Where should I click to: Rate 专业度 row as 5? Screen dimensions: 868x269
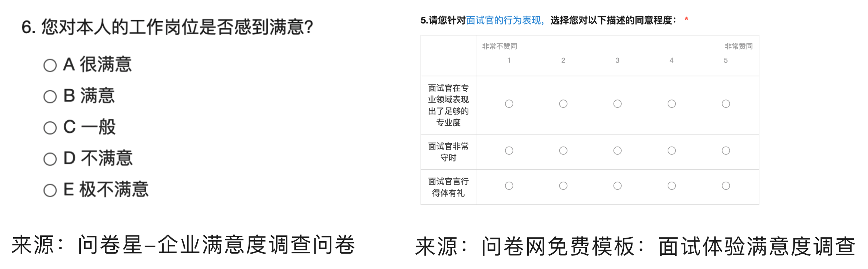[726, 104]
